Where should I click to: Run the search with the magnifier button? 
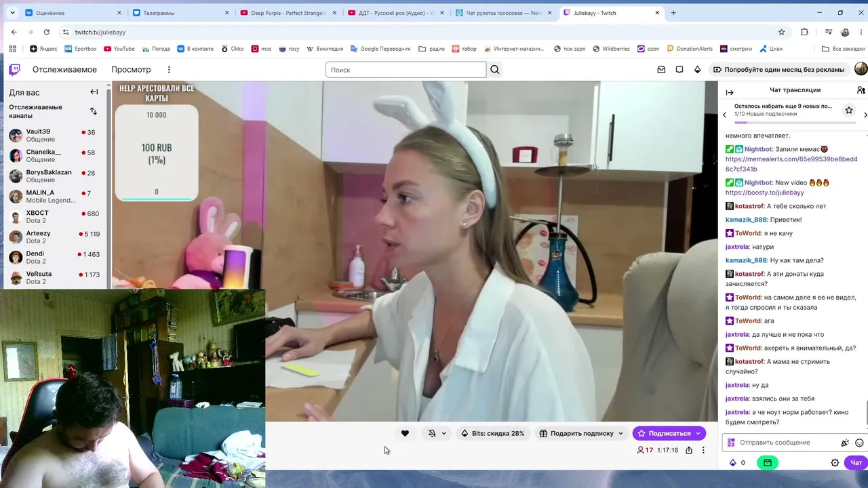[495, 70]
